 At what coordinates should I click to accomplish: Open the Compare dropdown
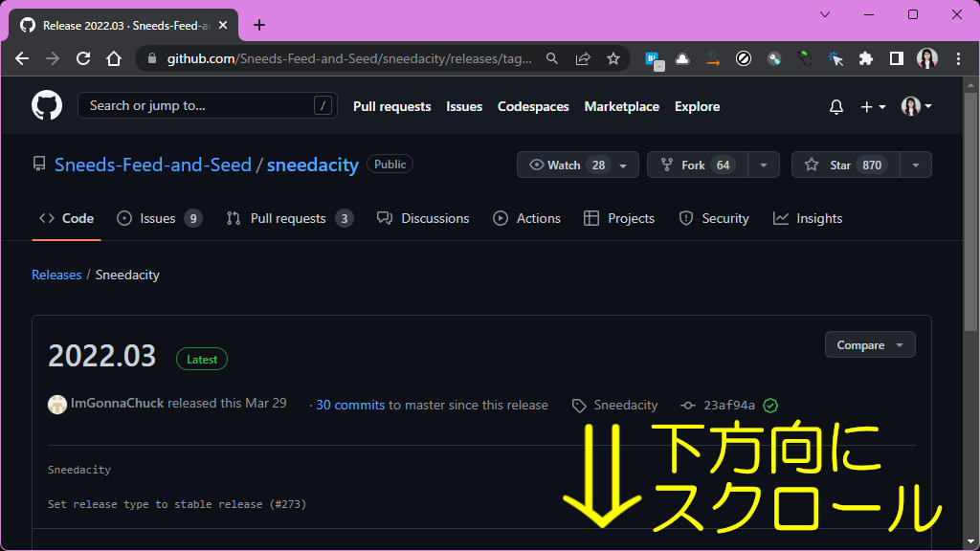(869, 344)
